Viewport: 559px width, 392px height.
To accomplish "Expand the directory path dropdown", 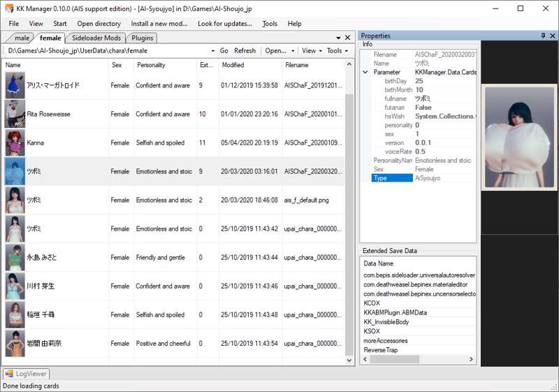I will click(x=213, y=51).
